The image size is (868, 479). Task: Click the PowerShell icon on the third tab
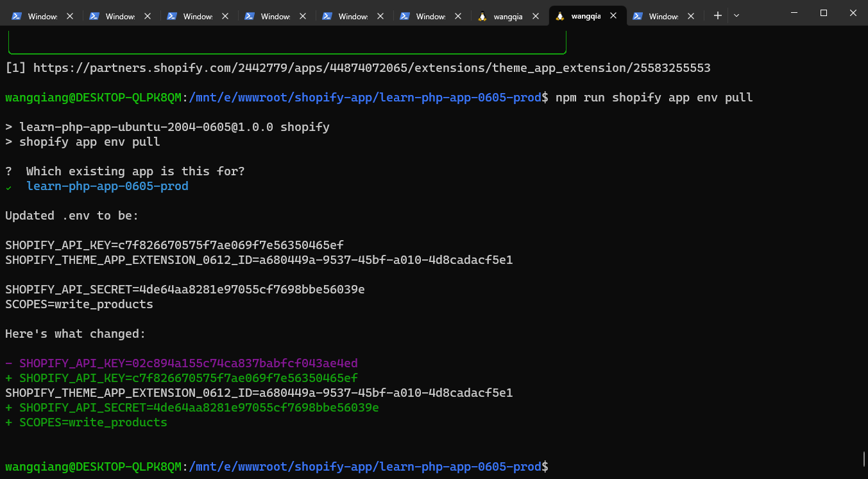pos(172,16)
